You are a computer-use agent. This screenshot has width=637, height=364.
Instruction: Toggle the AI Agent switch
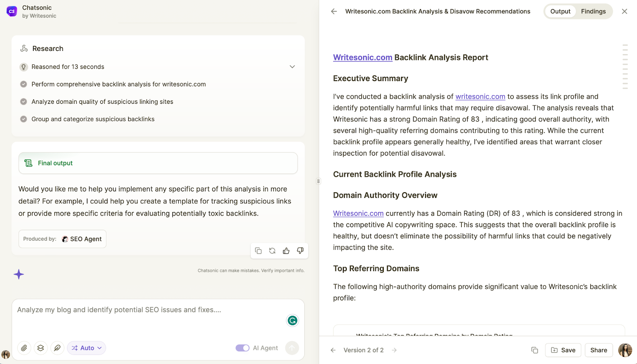tap(242, 348)
